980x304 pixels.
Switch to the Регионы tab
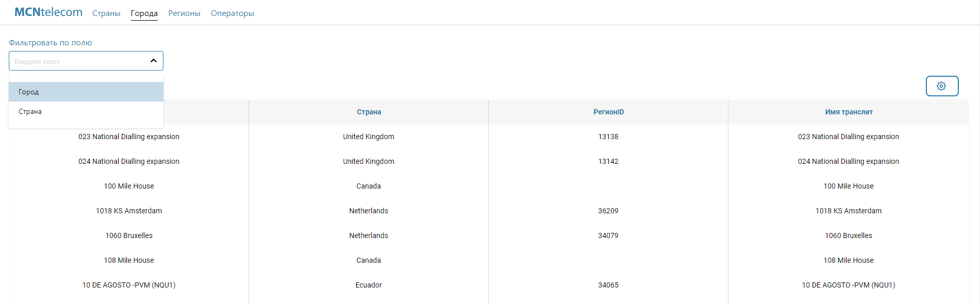(184, 13)
